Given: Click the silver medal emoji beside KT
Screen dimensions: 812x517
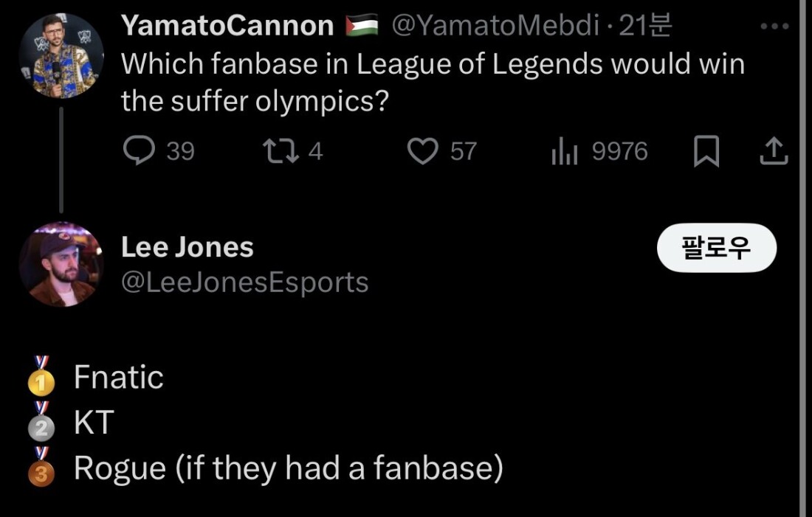Looking at the screenshot, I should [41, 423].
